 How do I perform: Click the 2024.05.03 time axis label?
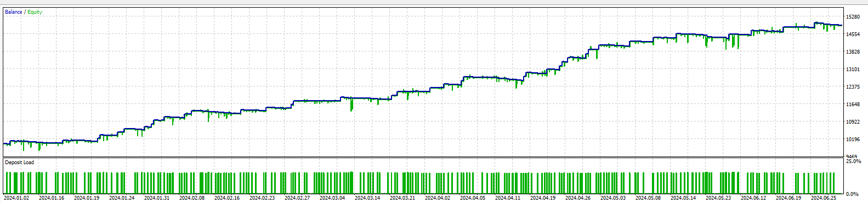point(612,198)
